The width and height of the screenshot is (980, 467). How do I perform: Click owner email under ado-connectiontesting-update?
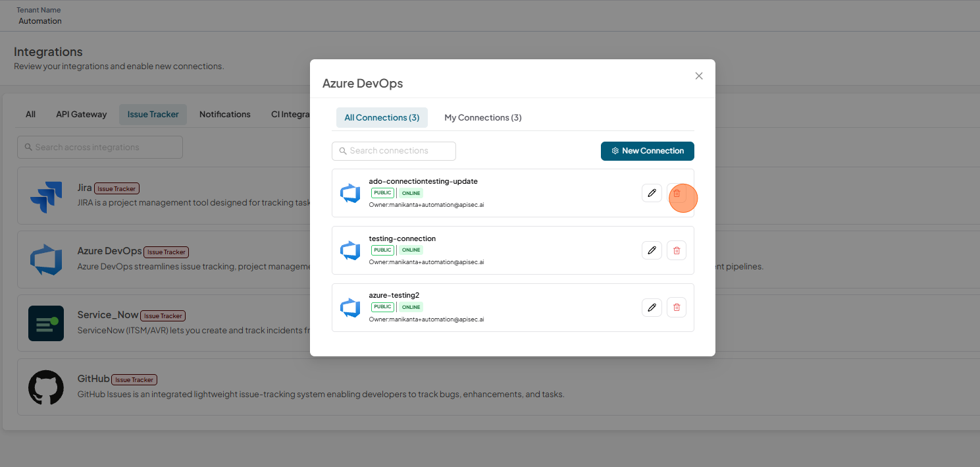point(426,205)
